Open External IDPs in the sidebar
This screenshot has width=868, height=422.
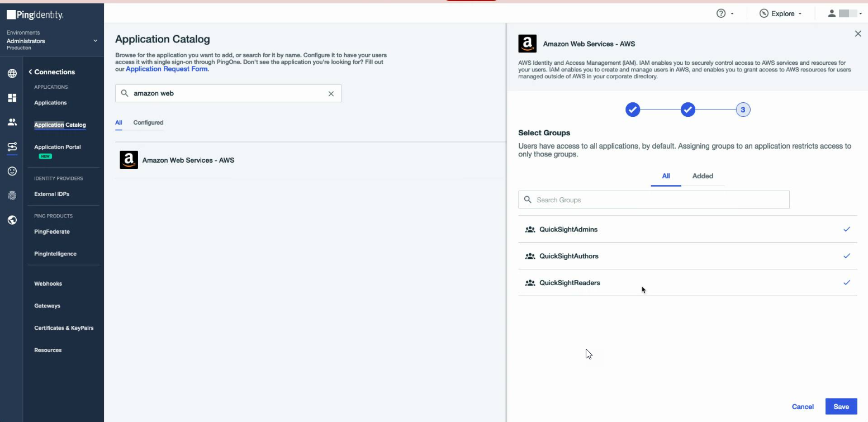52,194
